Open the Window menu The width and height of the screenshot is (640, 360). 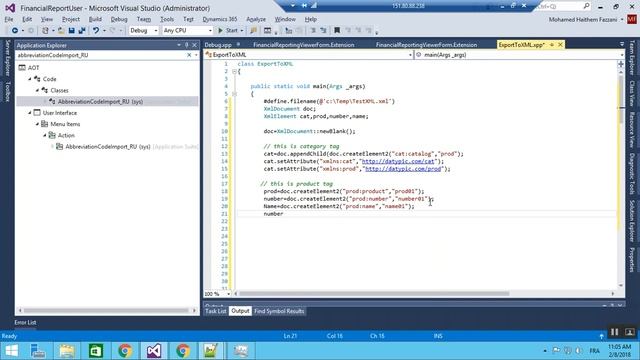click(x=285, y=19)
